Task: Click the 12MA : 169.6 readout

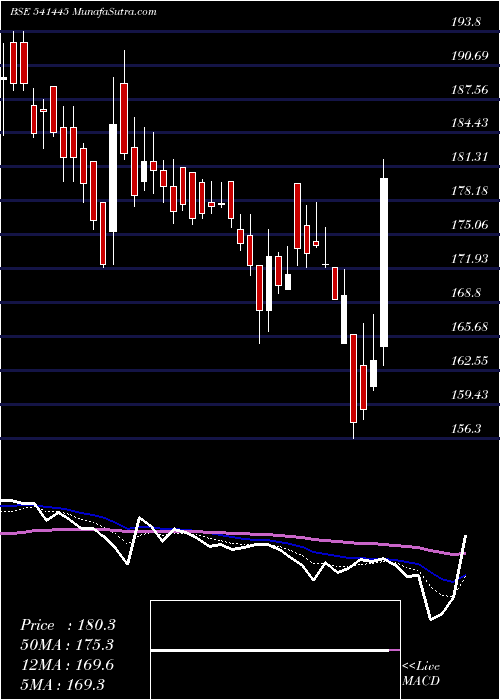Action: [67, 665]
